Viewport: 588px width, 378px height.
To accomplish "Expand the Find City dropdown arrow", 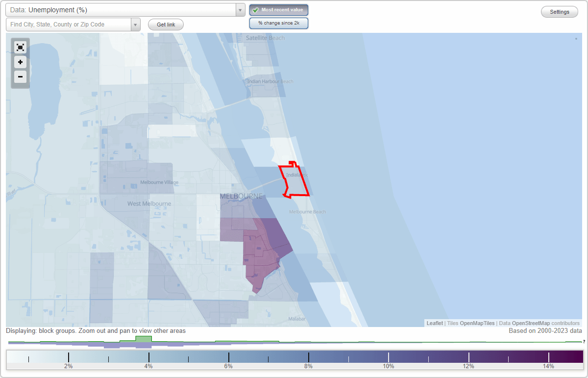I will coord(135,24).
